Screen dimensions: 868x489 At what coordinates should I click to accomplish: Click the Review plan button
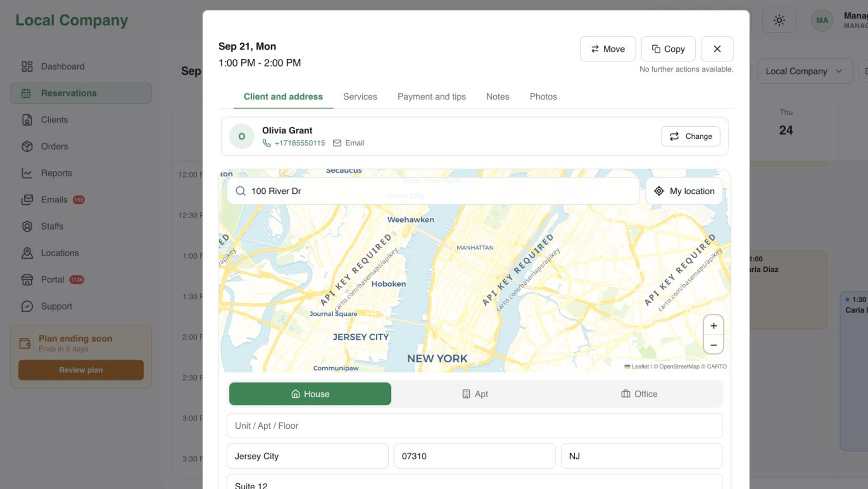[x=81, y=370]
